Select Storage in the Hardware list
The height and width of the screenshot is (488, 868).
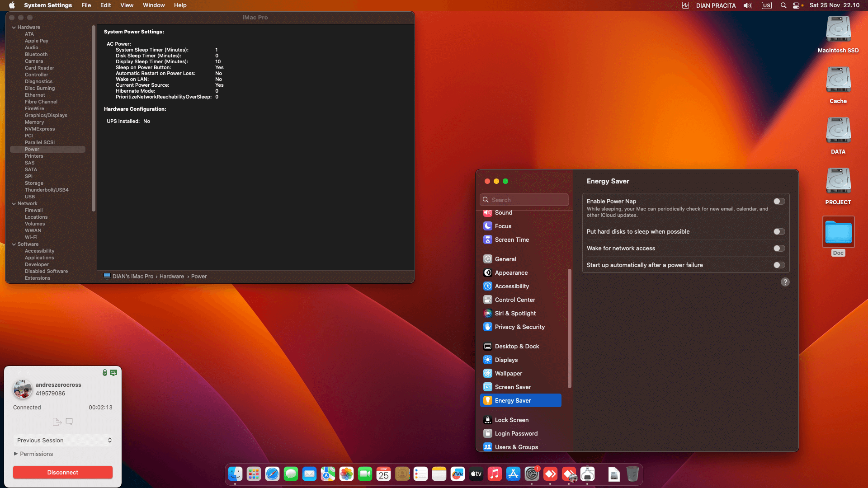point(34,183)
